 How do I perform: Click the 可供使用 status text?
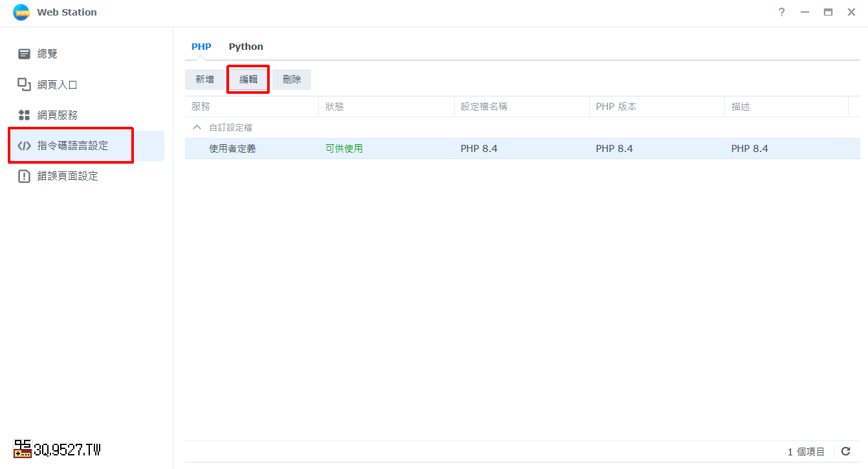[344, 149]
